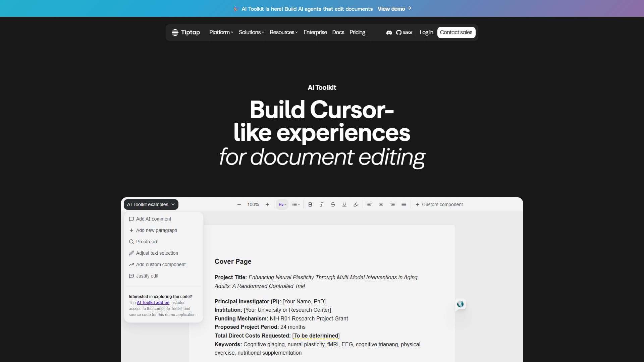The image size is (644, 362).
Task: Insert a Custom component from toolbar
Action: pos(439,204)
